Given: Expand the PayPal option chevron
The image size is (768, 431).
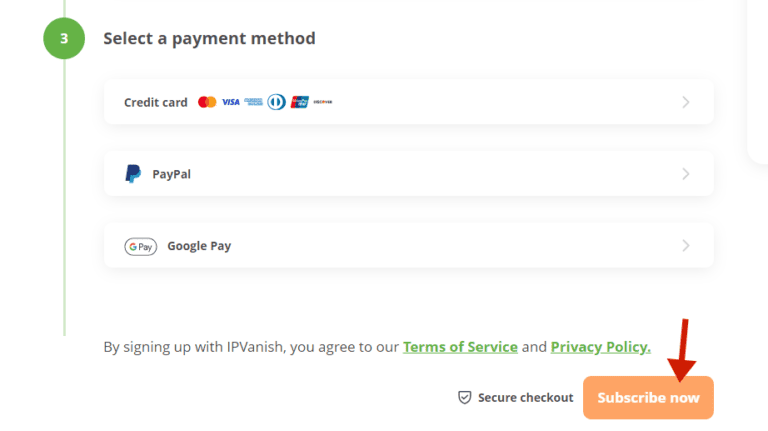Looking at the screenshot, I should (x=685, y=174).
